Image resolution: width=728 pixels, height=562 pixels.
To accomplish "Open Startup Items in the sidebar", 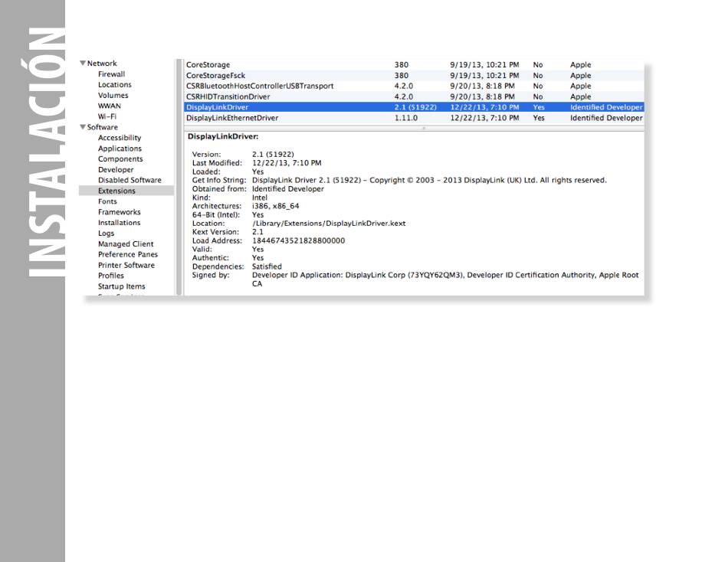I will point(121,286).
